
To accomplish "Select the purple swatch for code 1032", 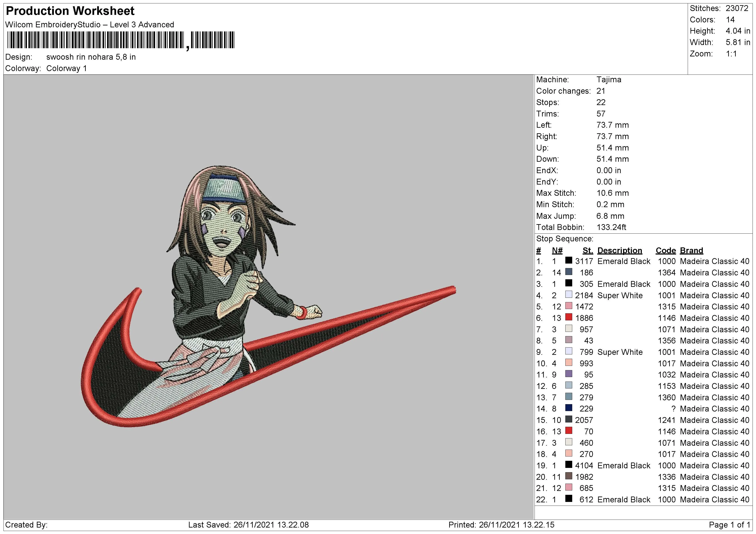I will pyautogui.click(x=569, y=374).
